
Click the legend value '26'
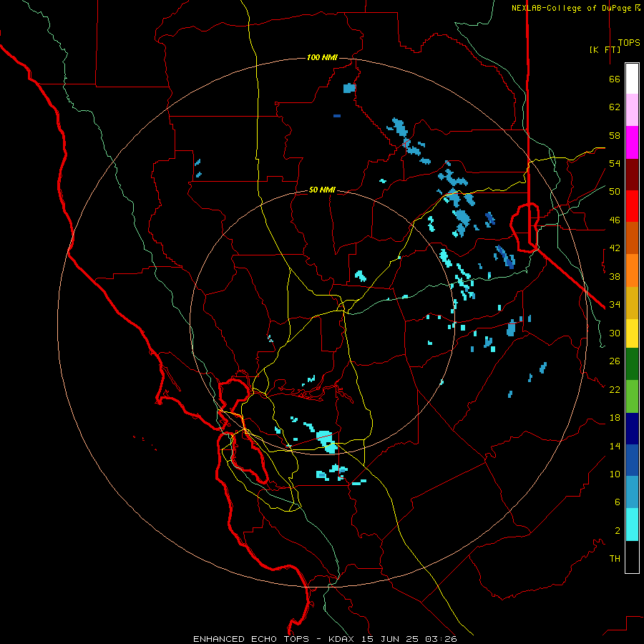[615, 361]
